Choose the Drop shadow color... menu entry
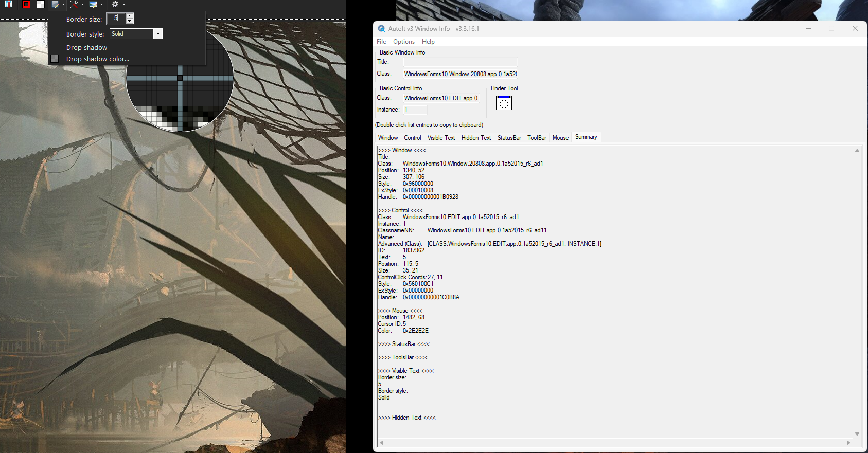 tap(98, 59)
